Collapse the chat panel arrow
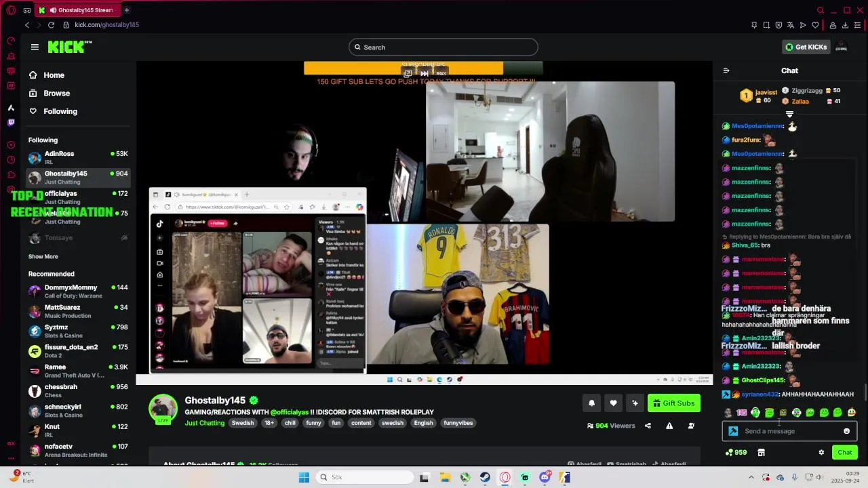 point(726,70)
